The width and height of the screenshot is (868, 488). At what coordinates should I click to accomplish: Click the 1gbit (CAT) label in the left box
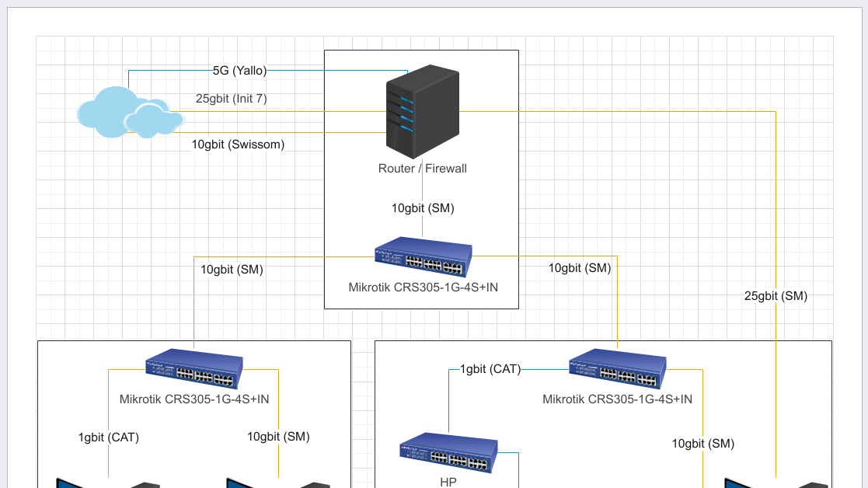point(109,437)
